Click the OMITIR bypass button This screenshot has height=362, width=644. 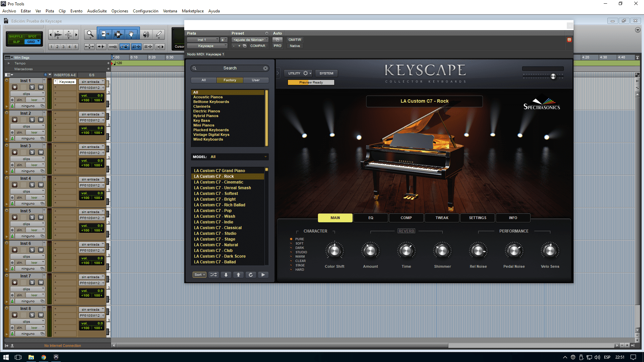pos(295,40)
